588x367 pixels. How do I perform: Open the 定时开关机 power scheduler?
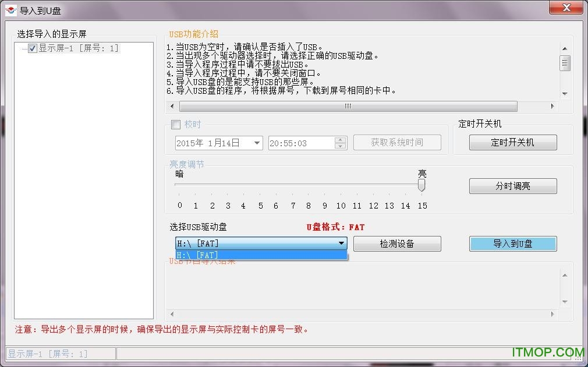click(x=512, y=142)
